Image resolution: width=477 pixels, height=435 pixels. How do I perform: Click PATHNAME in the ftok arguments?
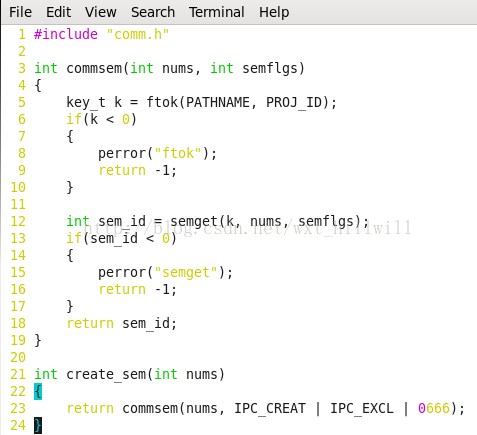(x=218, y=102)
